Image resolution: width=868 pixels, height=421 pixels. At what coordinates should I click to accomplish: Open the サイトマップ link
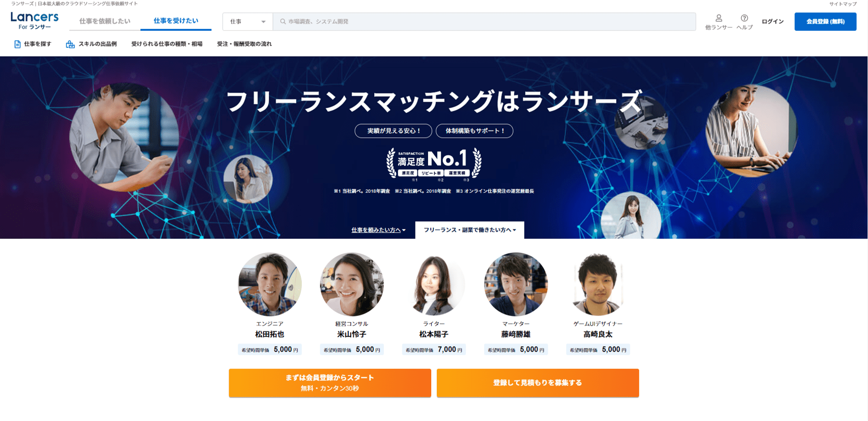(843, 4)
